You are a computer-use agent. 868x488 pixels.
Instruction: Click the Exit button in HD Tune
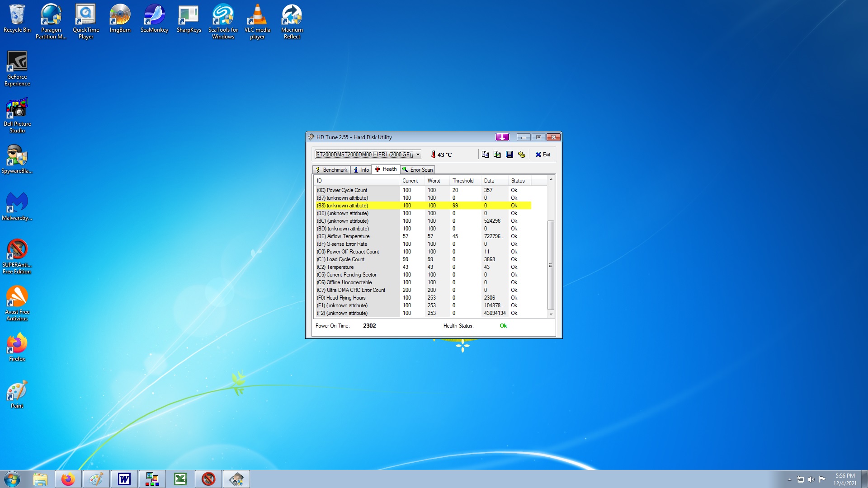tap(543, 155)
